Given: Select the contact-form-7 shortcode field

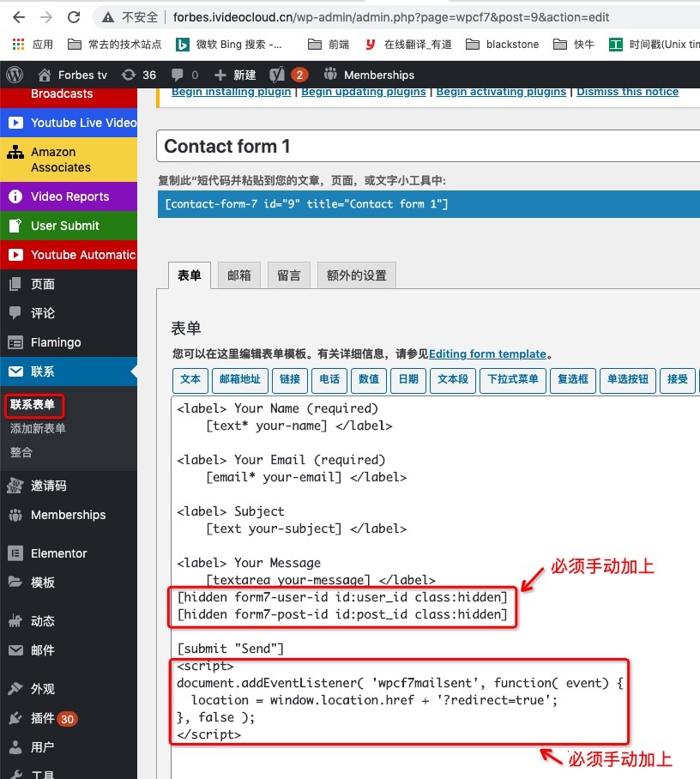Looking at the screenshot, I should [x=427, y=204].
